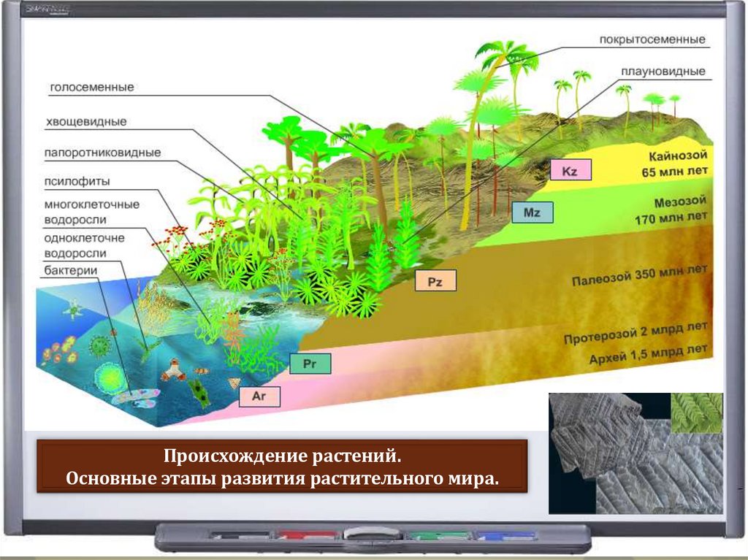Image resolution: width=748 pixels, height=560 pixels.
Task: Select the eraser in the pen tray
Action: click(373, 534)
